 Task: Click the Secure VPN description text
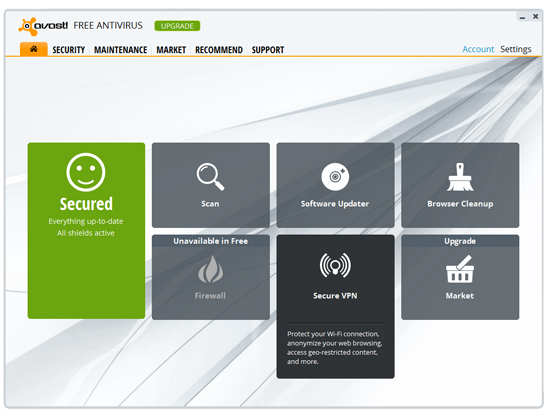coord(335,348)
